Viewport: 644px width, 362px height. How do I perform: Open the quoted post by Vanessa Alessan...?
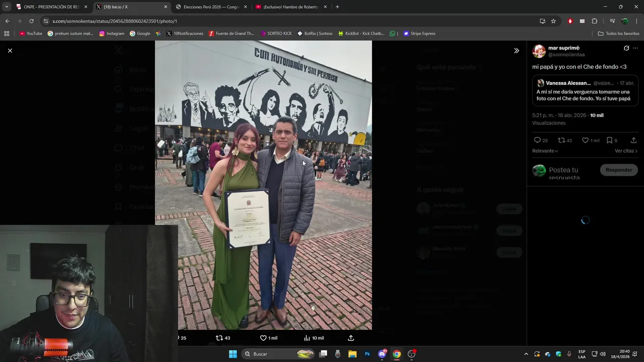coord(585,90)
